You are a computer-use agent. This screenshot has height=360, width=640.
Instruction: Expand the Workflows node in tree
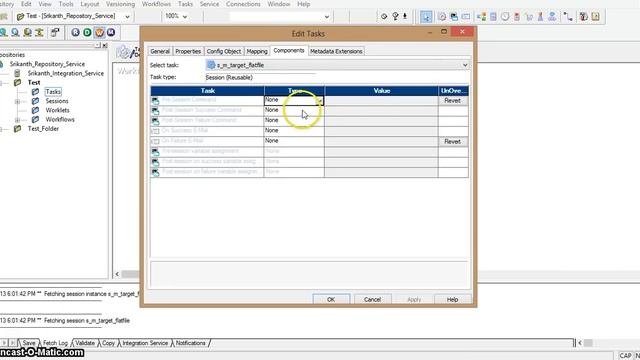click(x=17, y=120)
